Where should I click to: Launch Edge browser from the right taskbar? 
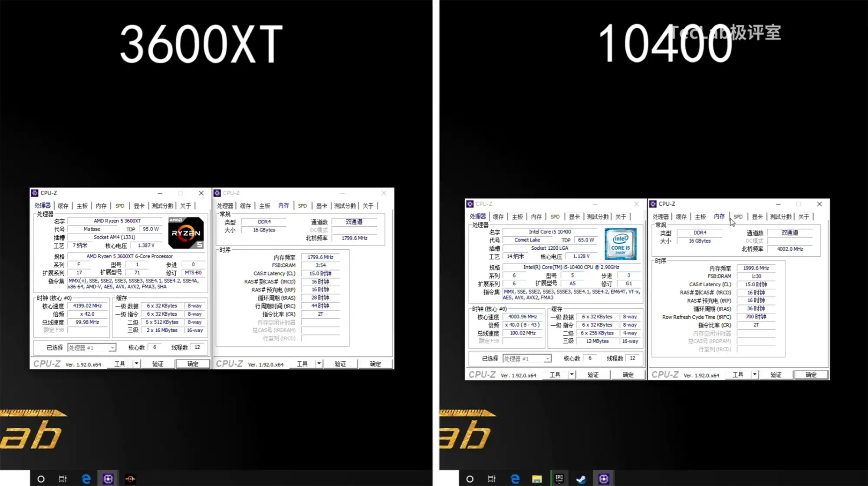click(x=515, y=479)
